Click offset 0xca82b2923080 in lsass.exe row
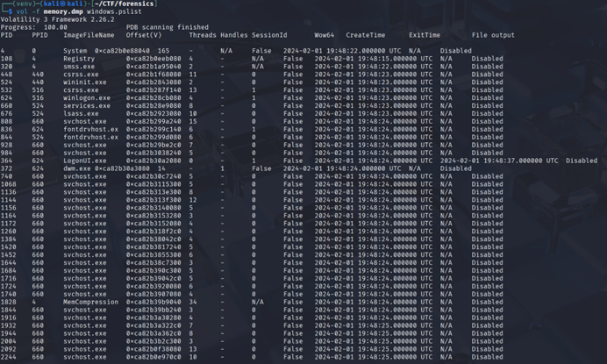The height and width of the screenshot is (364, 607). pos(154,113)
